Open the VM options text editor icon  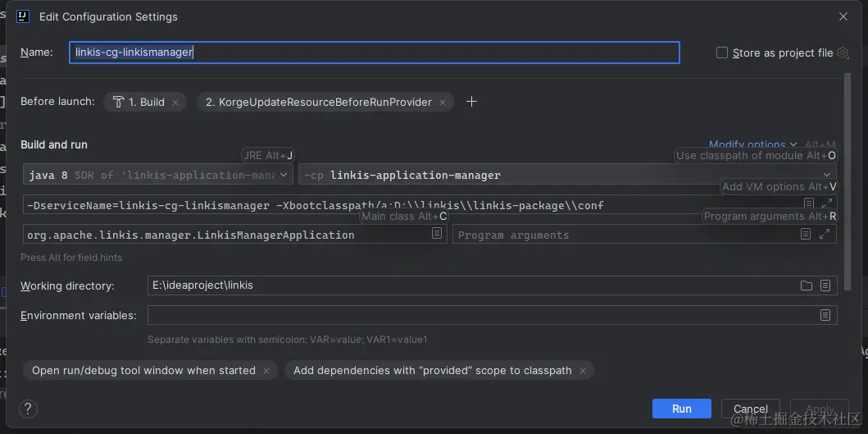pyautogui.click(x=809, y=203)
